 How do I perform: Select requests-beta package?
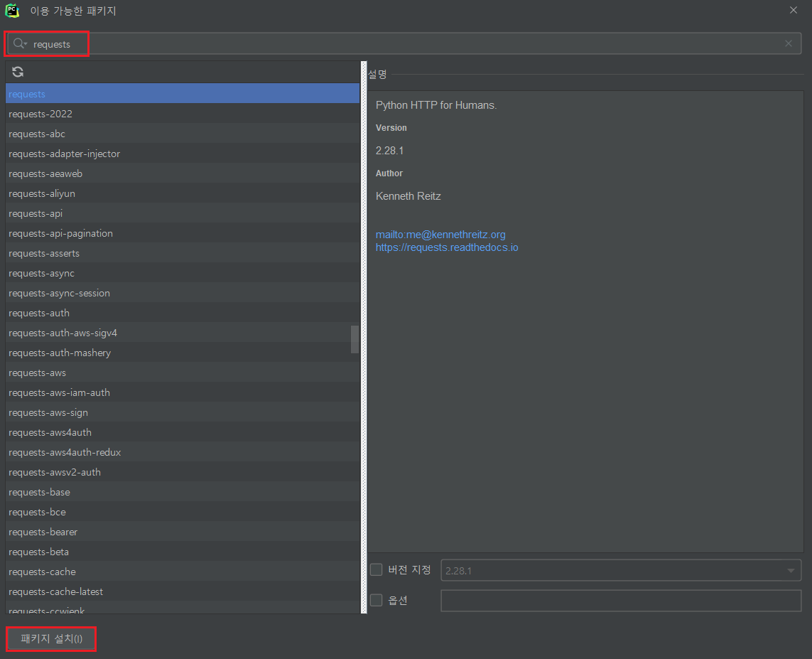[x=183, y=552]
